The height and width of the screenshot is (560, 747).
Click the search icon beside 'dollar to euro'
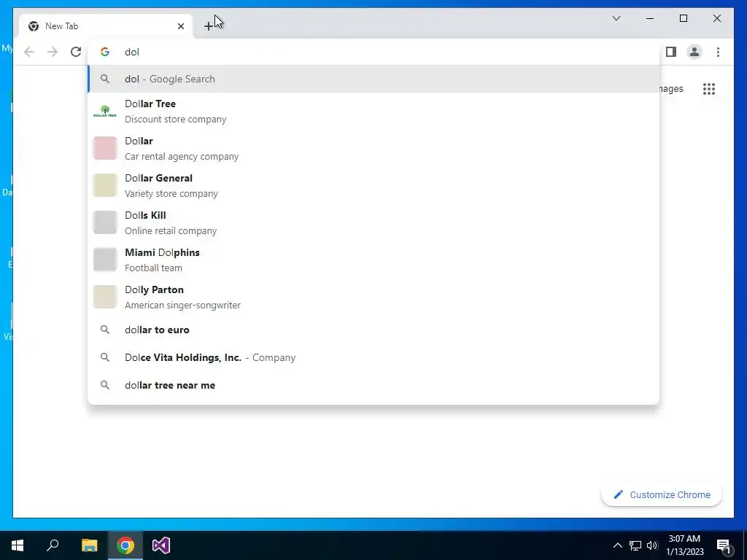[x=105, y=330]
